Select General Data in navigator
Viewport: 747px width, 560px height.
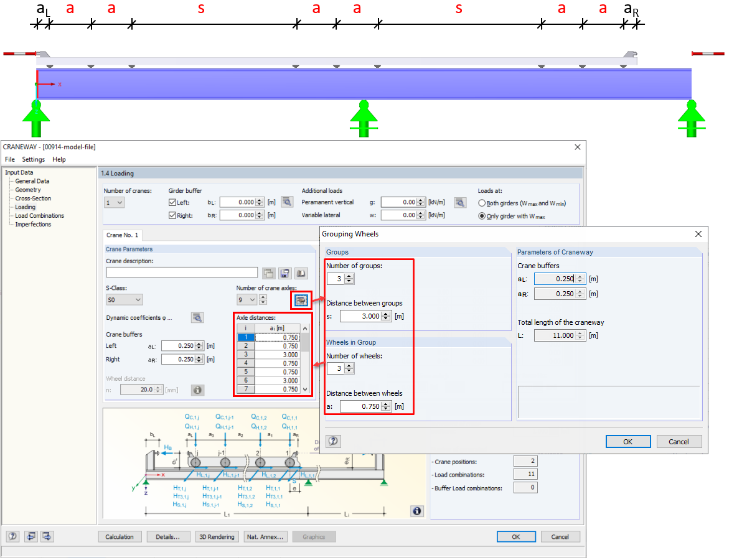point(32,181)
